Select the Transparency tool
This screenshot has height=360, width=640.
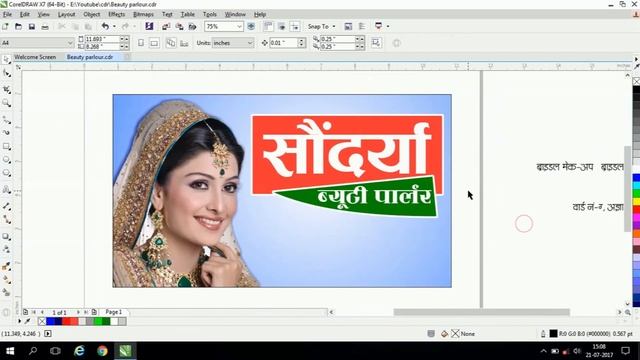pos(7,249)
